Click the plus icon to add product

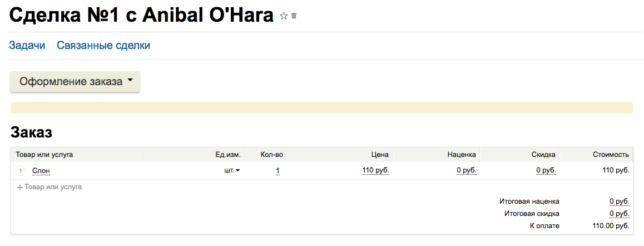tap(20, 188)
